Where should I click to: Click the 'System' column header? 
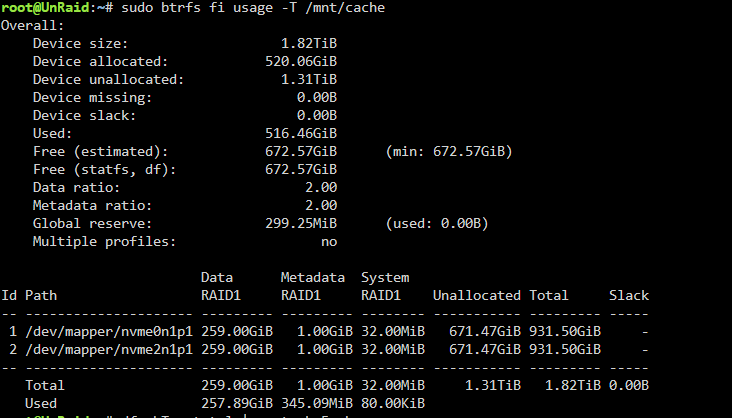(385, 278)
